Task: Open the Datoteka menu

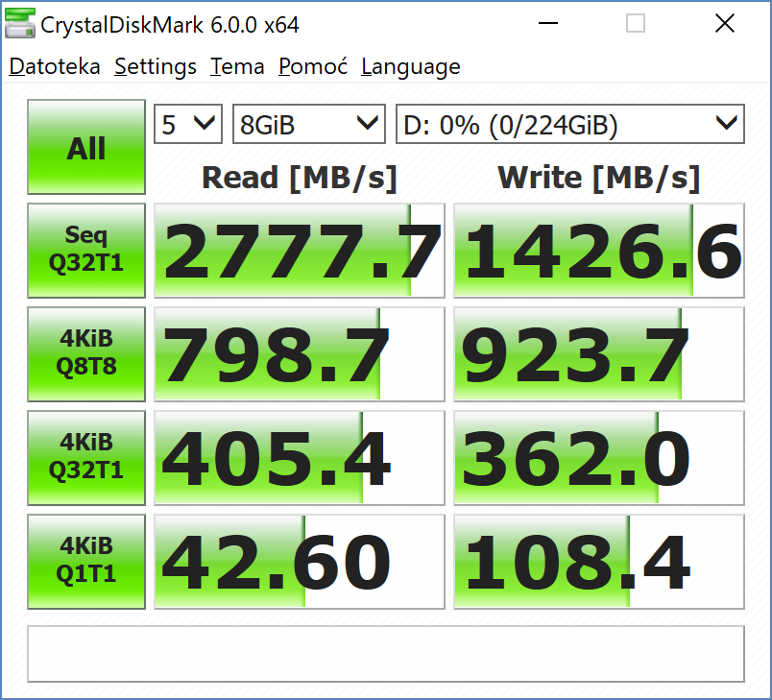Action: (x=55, y=67)
